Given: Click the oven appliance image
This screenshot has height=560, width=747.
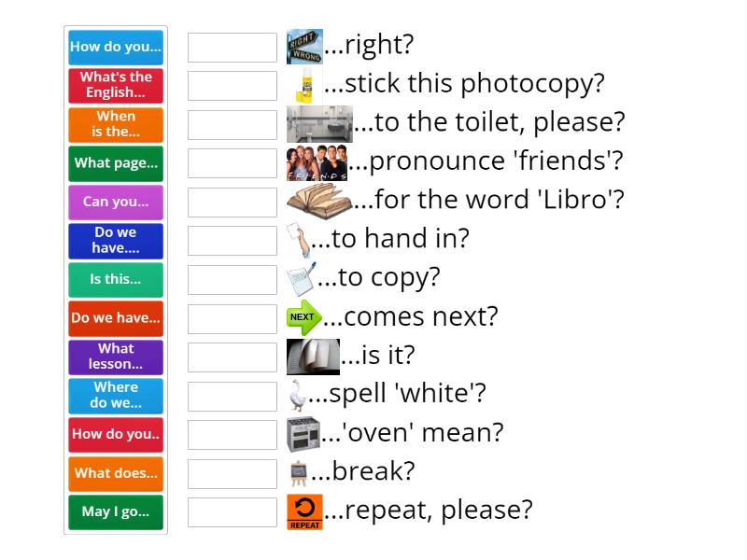Looking at the screenshot, I should tap(303, 434).
